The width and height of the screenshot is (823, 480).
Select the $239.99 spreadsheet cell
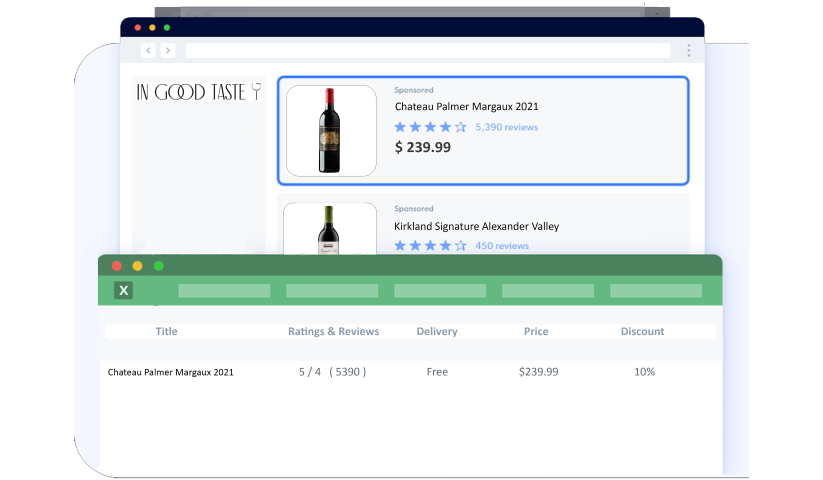tap(539, 372)
